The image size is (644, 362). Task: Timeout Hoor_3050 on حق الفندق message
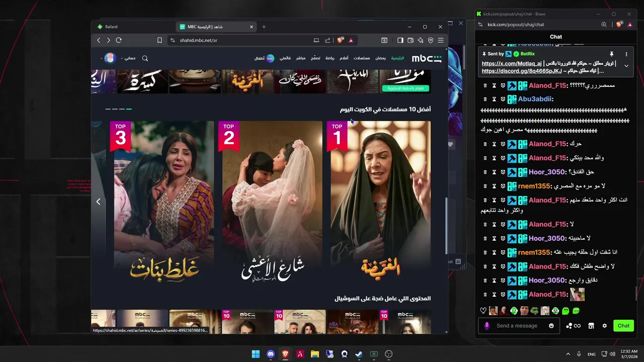(494, 172)
